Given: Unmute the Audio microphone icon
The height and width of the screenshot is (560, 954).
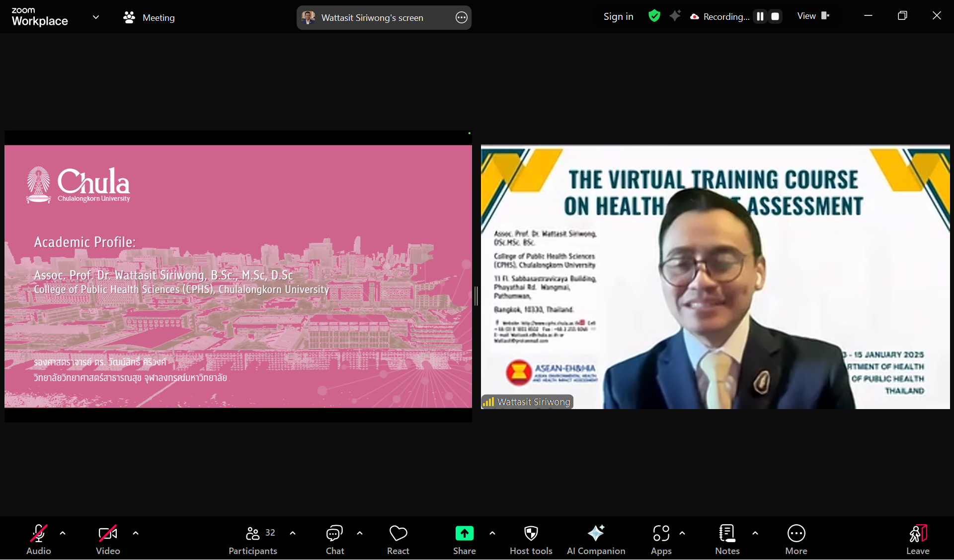Looking at the screenshot, I should tap(39, 534).
